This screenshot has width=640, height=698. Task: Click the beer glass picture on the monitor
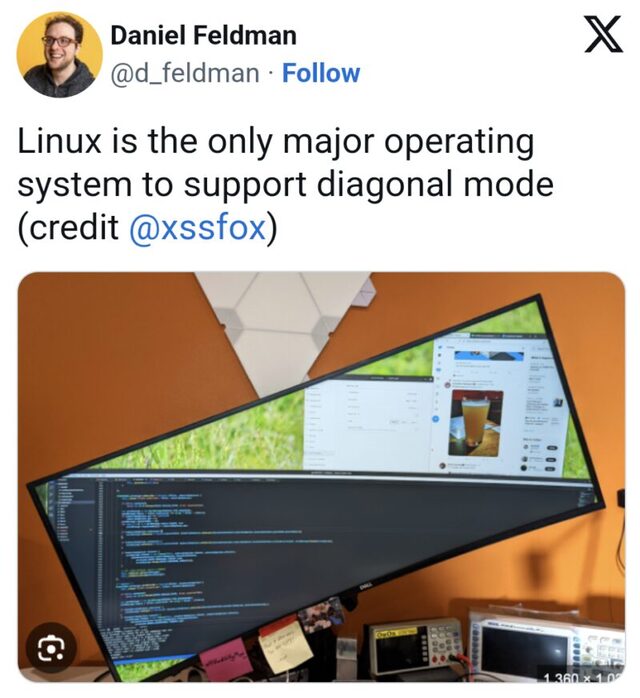[x=476, y=422]
